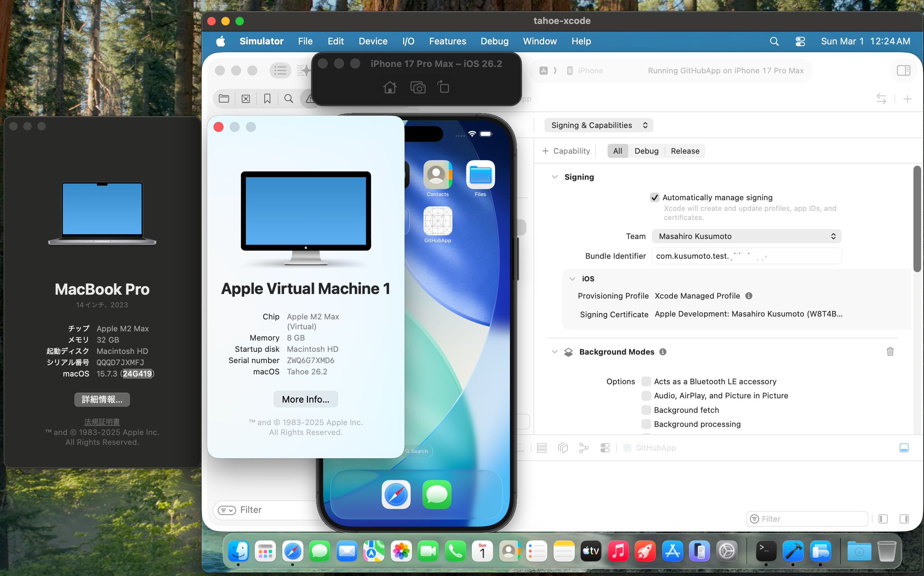924x576 pixels.
Task: Open Messages in the simulator dock
Action: [437, 495]
